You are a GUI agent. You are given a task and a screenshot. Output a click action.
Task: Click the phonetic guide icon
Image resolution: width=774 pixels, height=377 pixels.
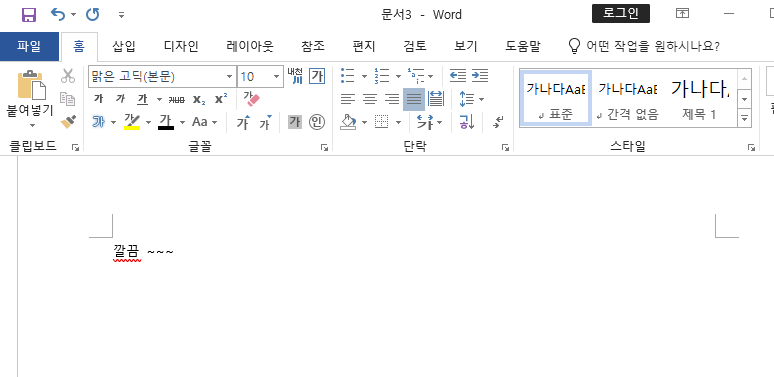(x=295, y=76)
